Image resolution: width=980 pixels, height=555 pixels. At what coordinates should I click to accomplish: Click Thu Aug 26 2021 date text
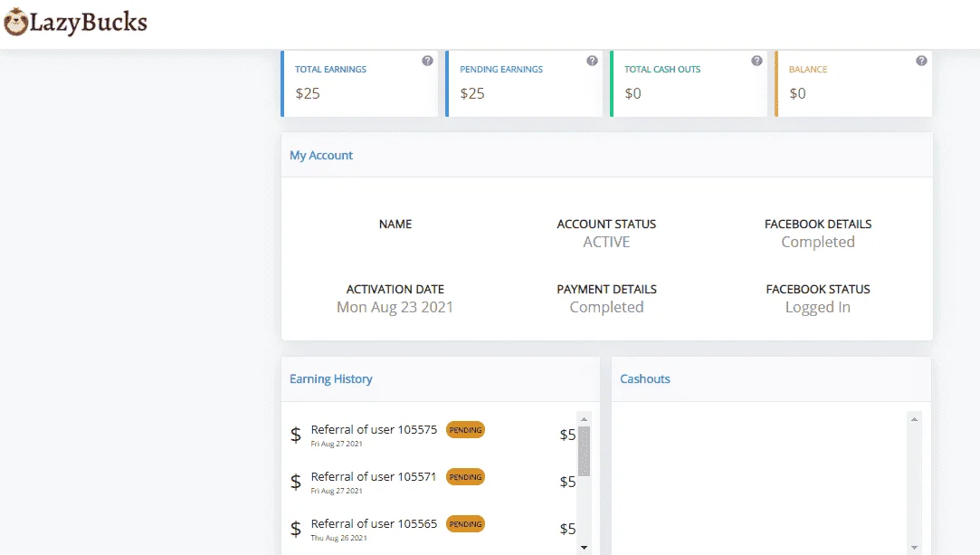338,538
